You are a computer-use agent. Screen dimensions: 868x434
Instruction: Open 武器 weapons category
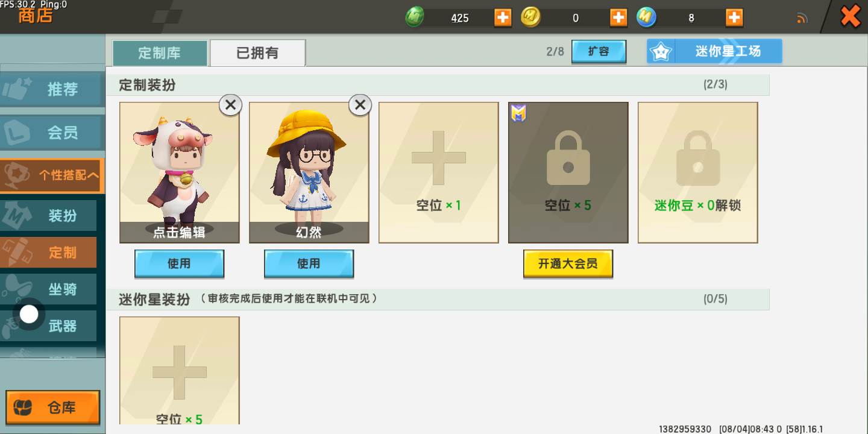(48, 325)
